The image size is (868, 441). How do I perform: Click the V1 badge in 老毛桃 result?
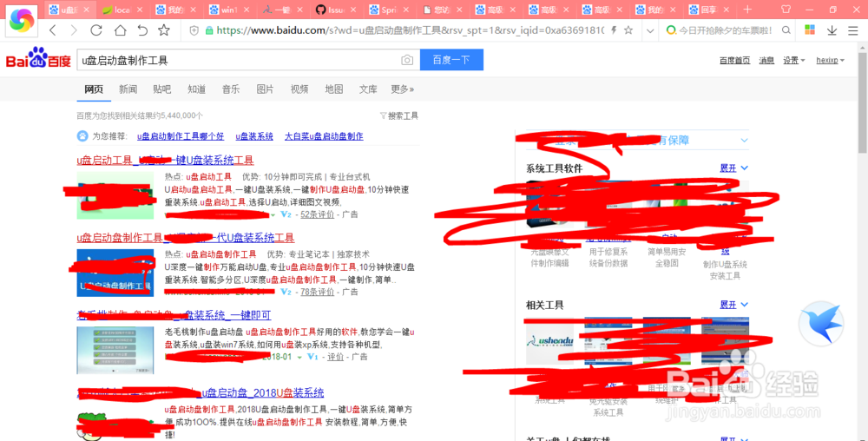(x=312, y=357)
